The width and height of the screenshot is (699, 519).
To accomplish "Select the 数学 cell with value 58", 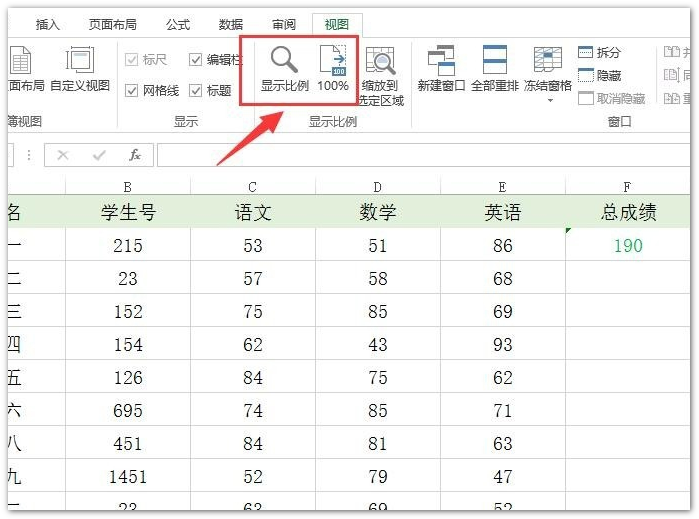I will pyautogui.click(x=378, y=278).
